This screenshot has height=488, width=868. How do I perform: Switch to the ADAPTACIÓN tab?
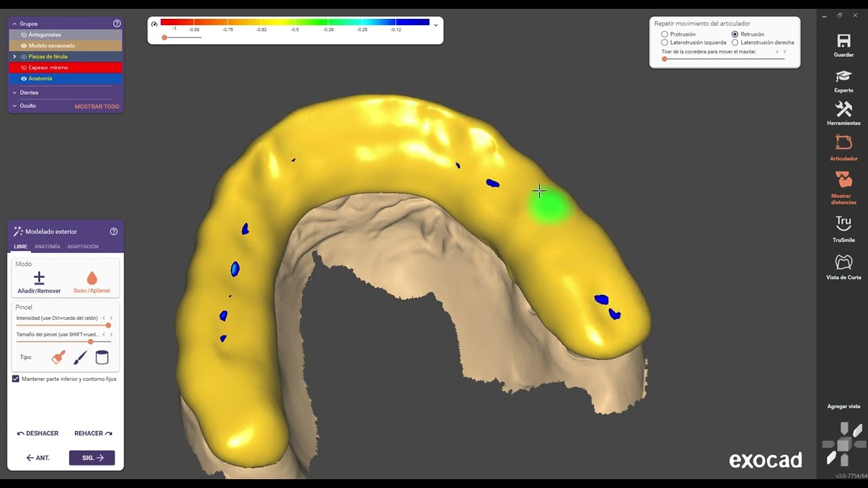coord(83,247)
